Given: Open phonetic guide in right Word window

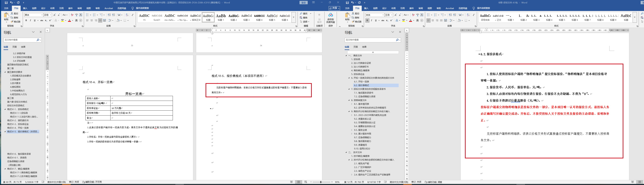Looking at the screenshot, I should pyautogui.click(x=417, y=15).
